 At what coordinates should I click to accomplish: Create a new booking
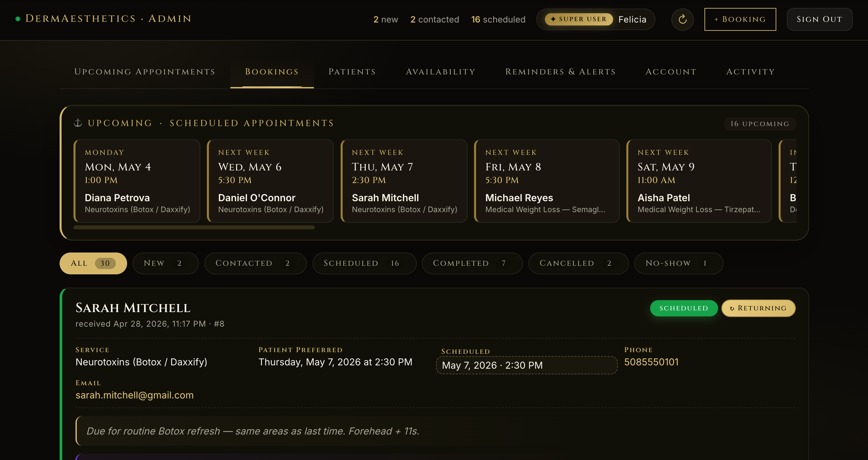pyautogui.click(x=740, y=19)
